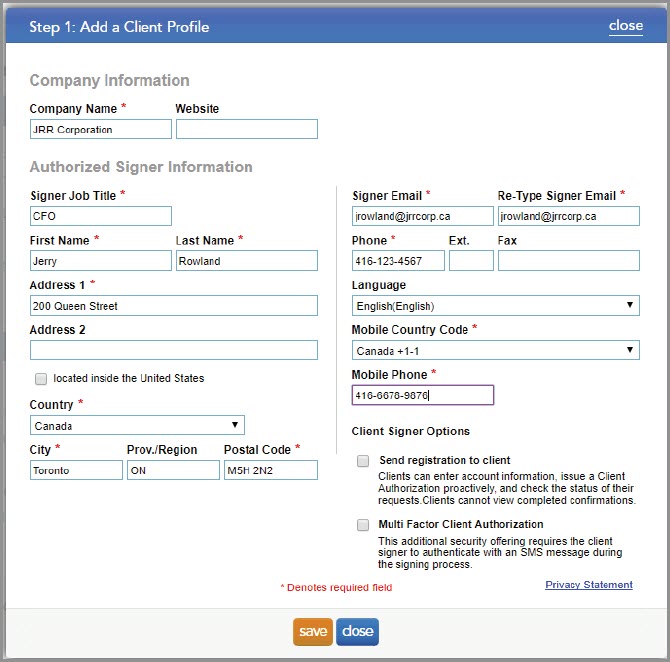
Task: Click the Mobile Phone field
Action: tap(422, 395)
